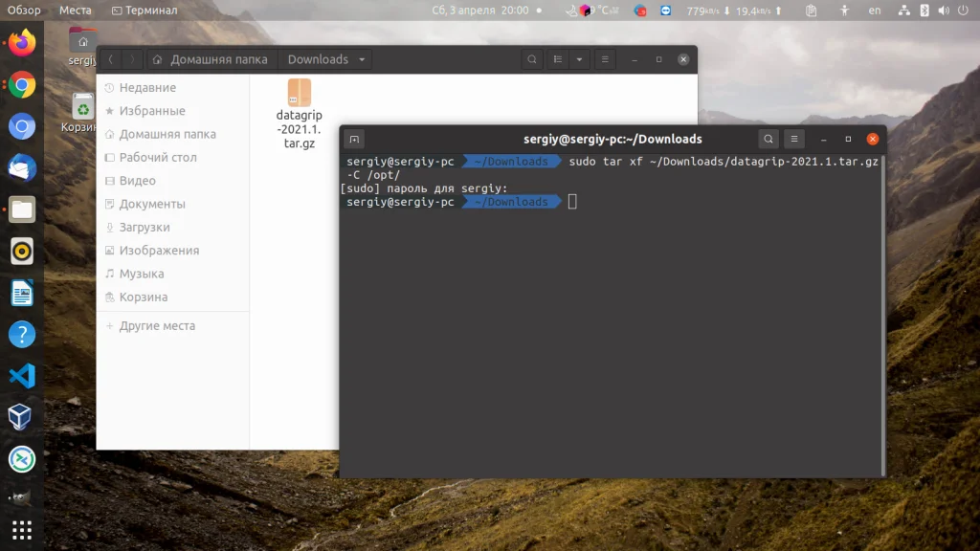Click Обзор to open Activities overview
The image size is (980, 551).
tap(23, 10)
